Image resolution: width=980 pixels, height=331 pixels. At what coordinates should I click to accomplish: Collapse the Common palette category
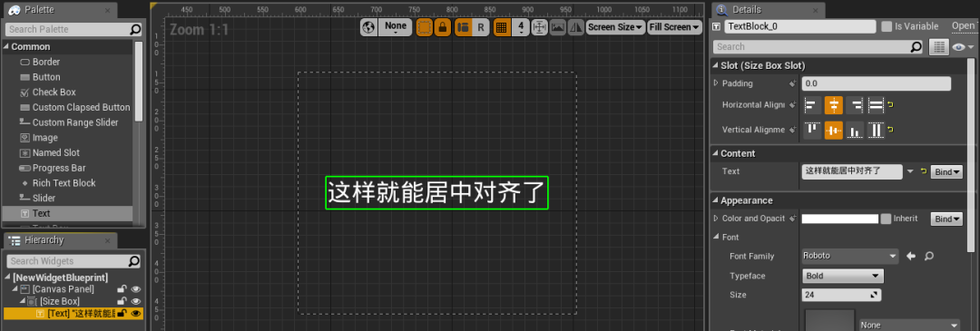pos(5,47)
